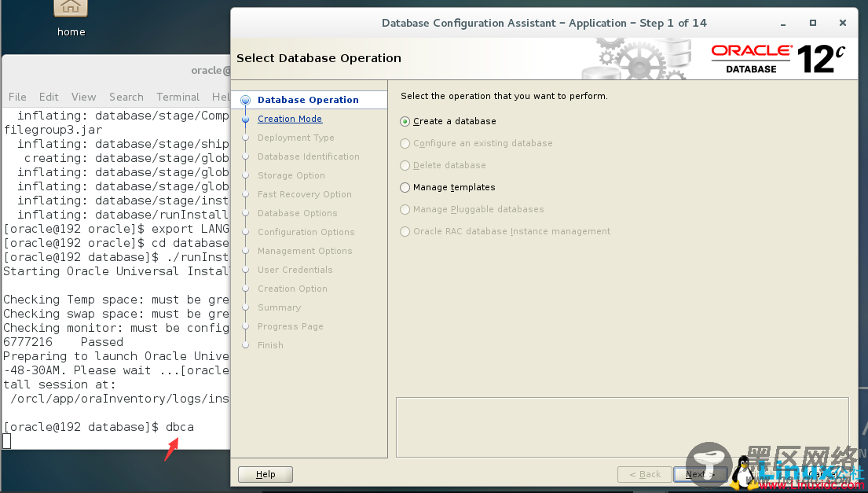Click Database Identification step
The width and height of the screenshot is (868, 493).
point(309,156)
